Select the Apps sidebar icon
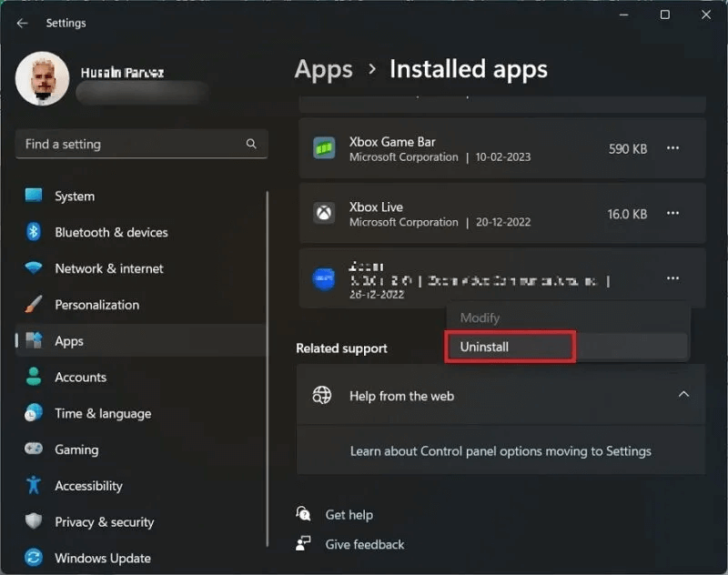Image resolution: width=728 pixels, height=575 pixels. point(34,340)
